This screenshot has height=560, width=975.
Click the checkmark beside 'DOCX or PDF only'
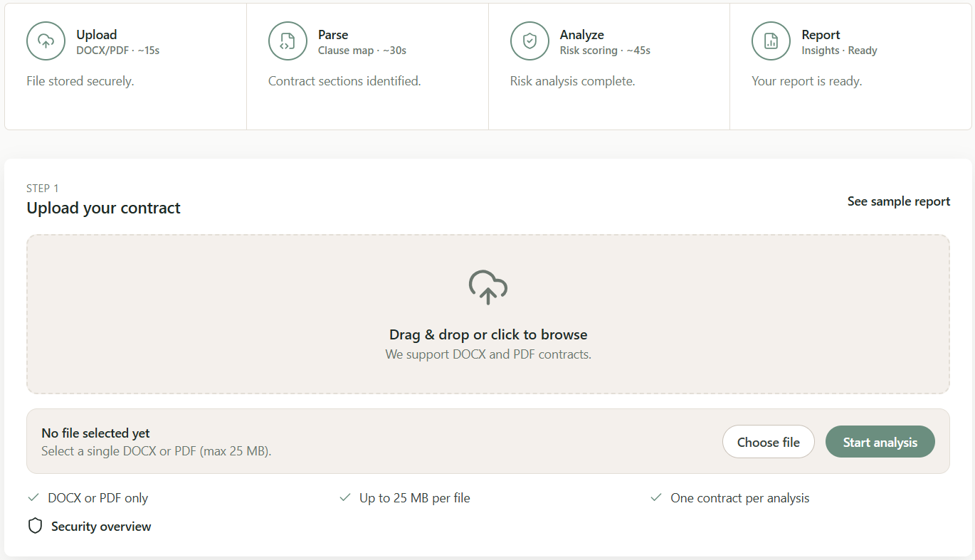tap(33, 497)
